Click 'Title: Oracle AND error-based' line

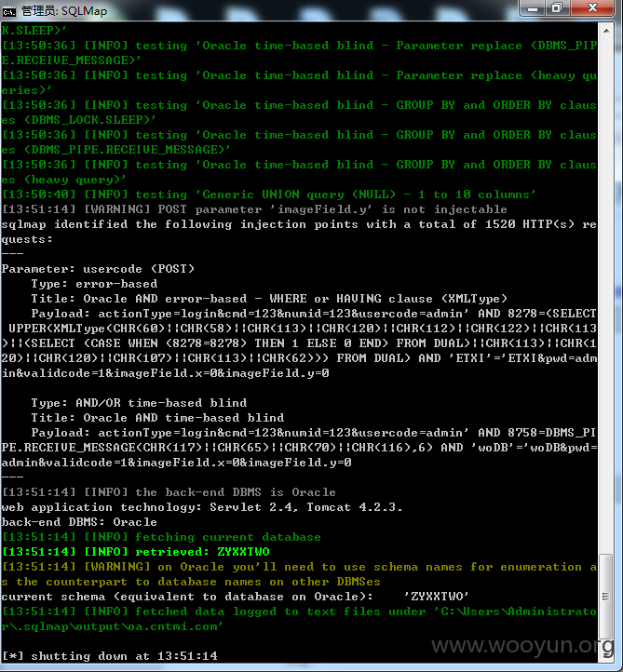click(269, 299)
